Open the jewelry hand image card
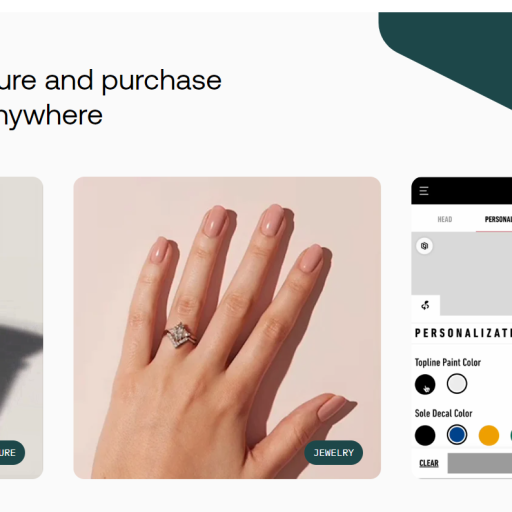Viewport: 512px width, 512px height. coord(227,328)
